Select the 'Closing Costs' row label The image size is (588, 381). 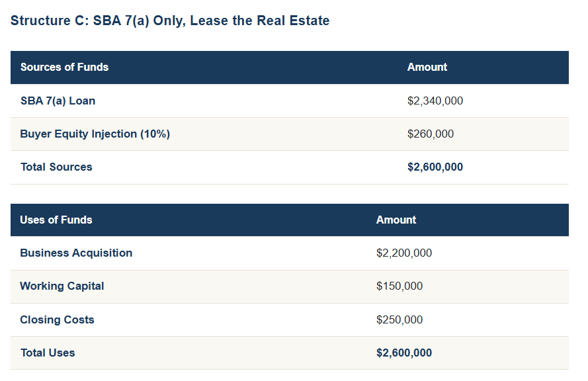click(x=57, y=319)
